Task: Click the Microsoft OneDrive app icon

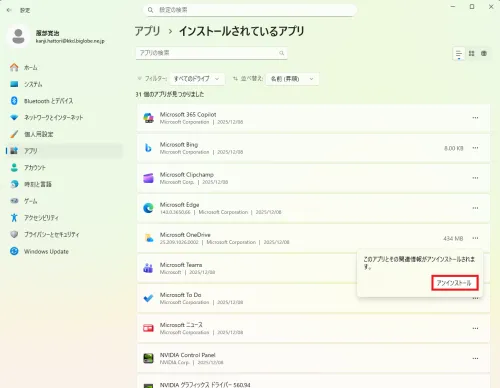Action: [x=148, y=238]
